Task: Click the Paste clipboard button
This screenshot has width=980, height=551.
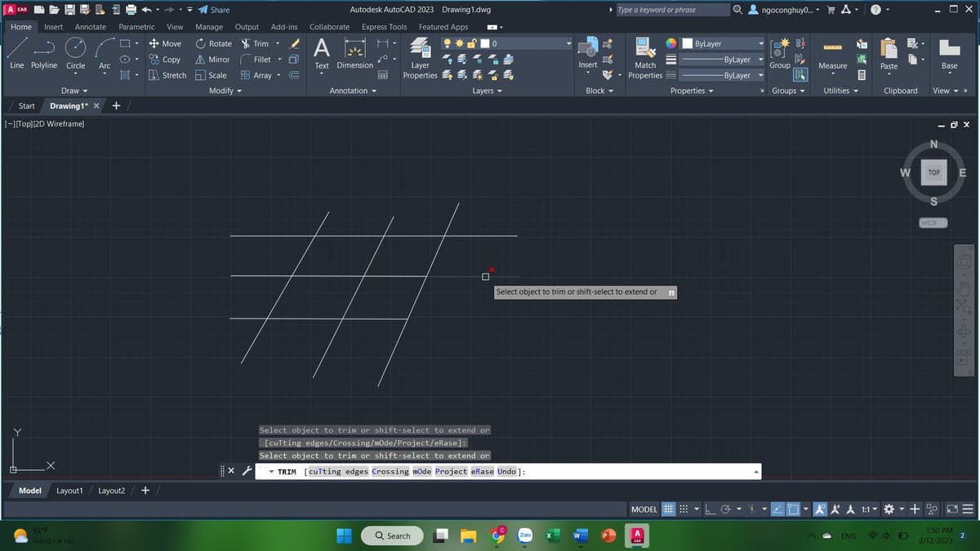Action: tap(889, 53)
